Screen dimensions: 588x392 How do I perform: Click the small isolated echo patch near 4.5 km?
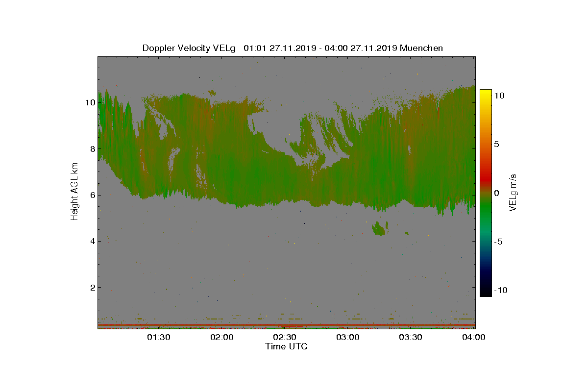tap(380, 228)
